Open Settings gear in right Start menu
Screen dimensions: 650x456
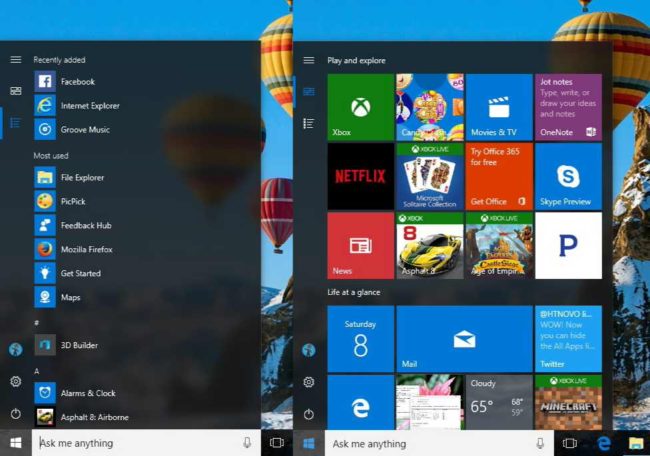pos(309,382)
